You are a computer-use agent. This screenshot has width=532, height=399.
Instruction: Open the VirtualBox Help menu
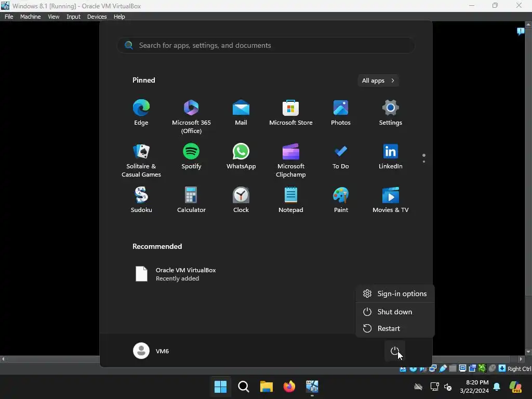[119, 17]
